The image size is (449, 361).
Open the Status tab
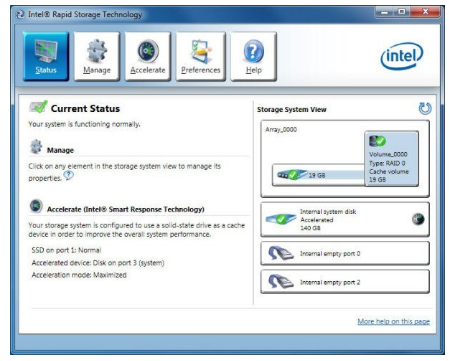[46, 56]
